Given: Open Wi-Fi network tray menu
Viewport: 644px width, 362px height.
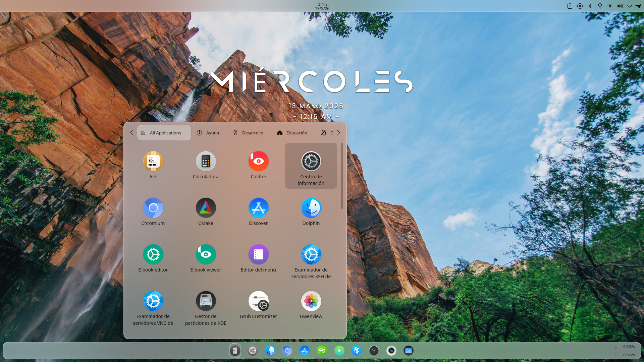Looking at the screenshot, I should [x=610, y=6].
